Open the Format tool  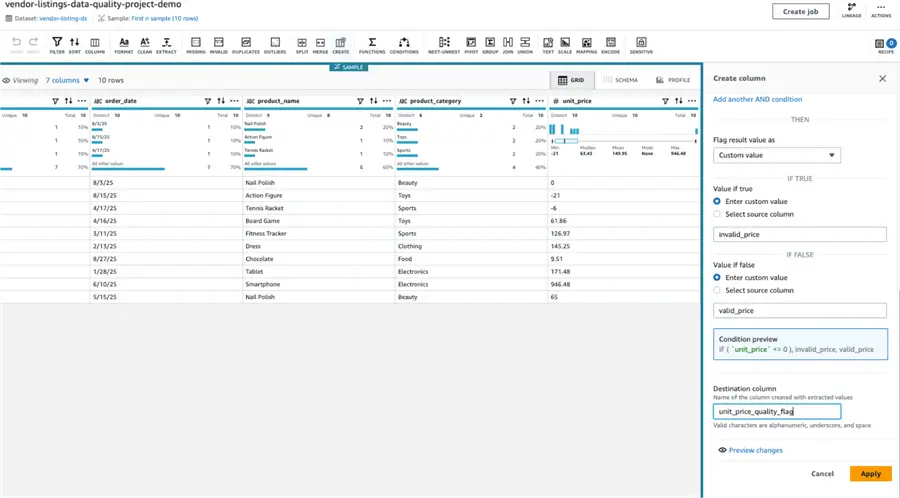point(123,45)
